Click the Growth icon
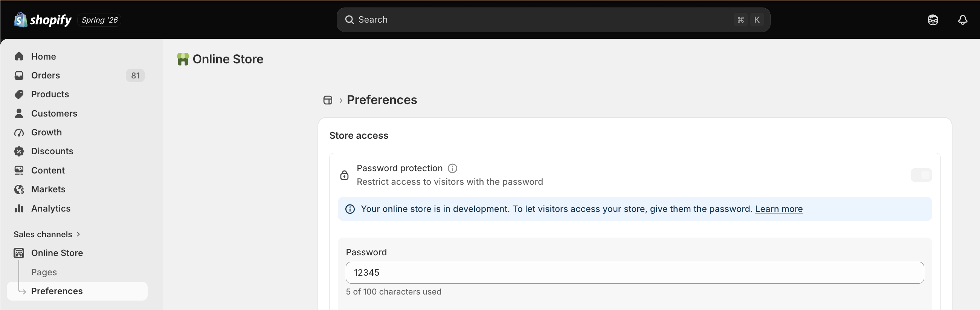This screenshot has height=310, width=980. 19,132
